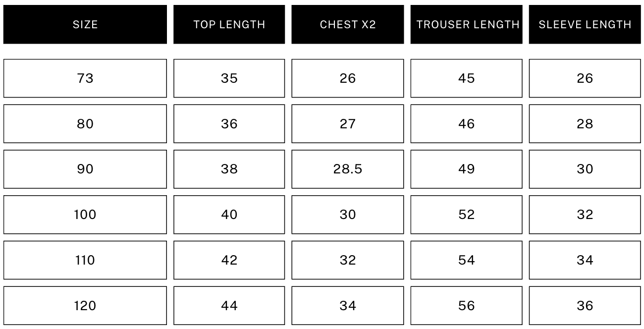Select top length value 44
The image size is (644, 329).
click(229, 306)
